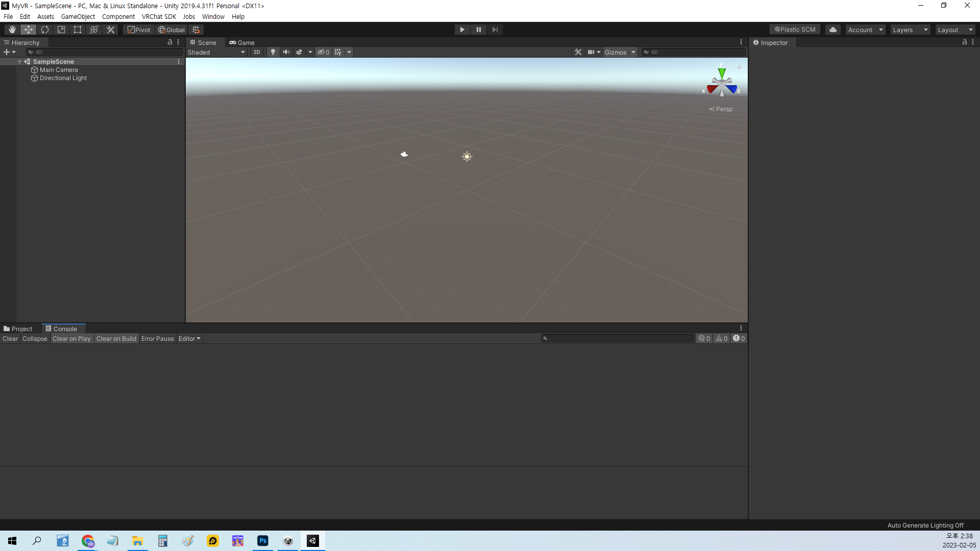Click the Step frame button
The image size is (980, 551).
click(x=495, y=30)
